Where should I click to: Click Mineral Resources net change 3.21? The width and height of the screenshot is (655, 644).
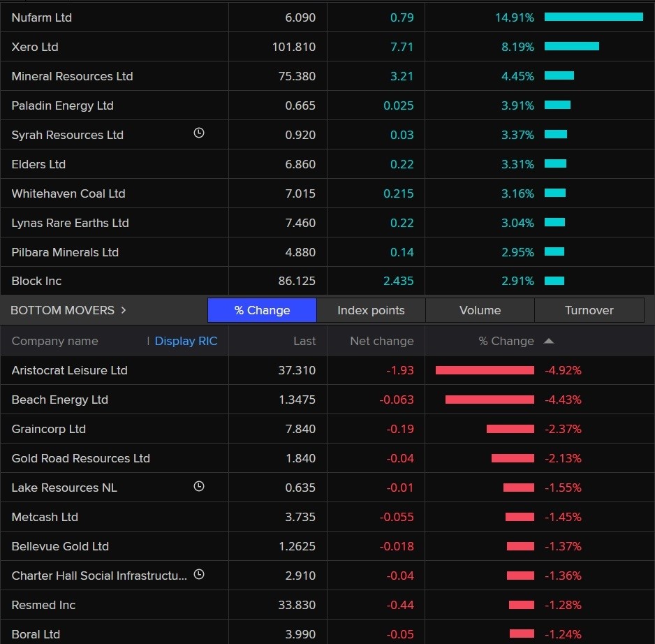(402, 76)
